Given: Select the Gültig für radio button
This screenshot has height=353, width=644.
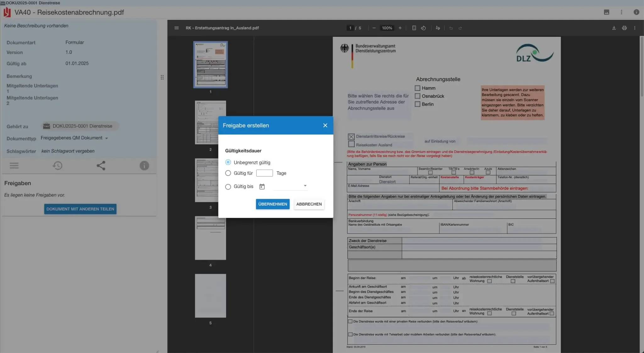Looking at the screenshot, I should click(x=228, y=173).
